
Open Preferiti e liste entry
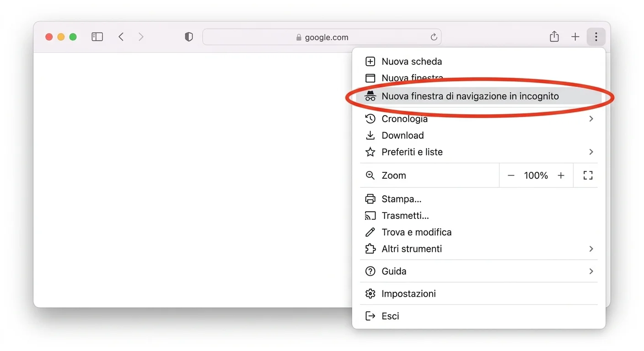click(x=478, y=152)
